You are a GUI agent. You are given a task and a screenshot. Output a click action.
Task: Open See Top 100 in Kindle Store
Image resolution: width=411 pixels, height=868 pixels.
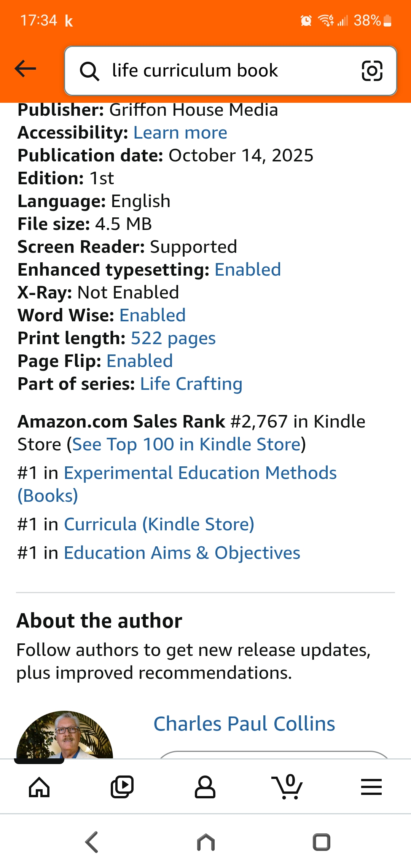point(186,445)
